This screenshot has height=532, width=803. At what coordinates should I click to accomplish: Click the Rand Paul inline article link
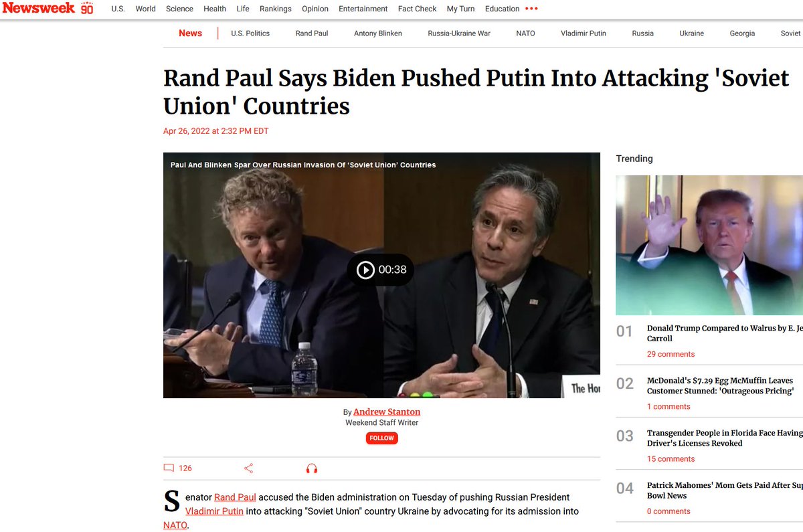point(235,497)
